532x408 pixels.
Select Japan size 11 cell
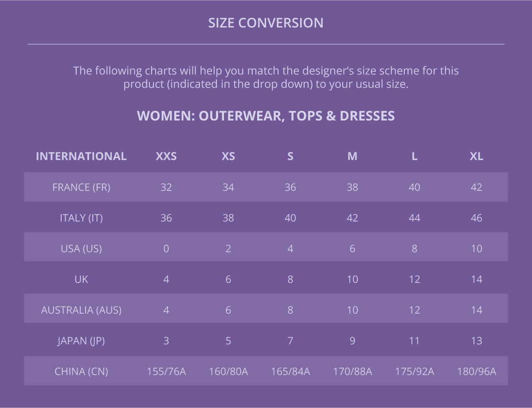point(415,341)
